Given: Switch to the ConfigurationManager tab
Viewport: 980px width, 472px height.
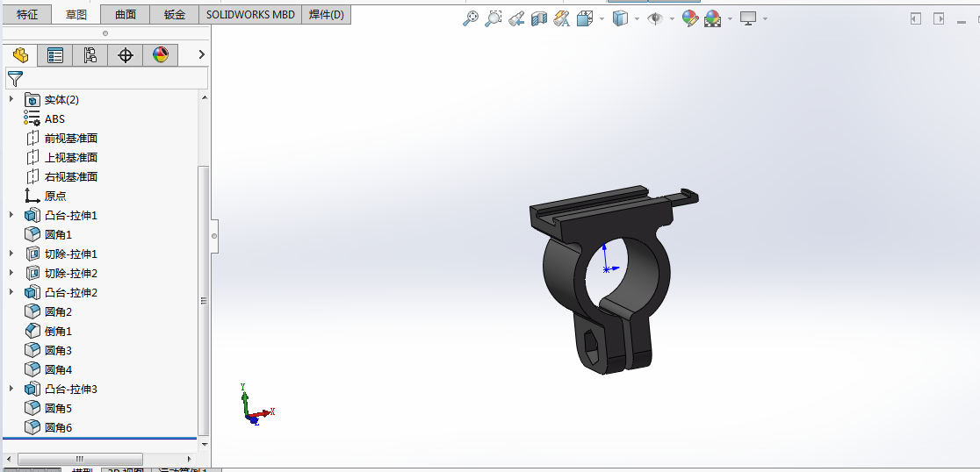Looking at the screenshot, I should 90,55.
